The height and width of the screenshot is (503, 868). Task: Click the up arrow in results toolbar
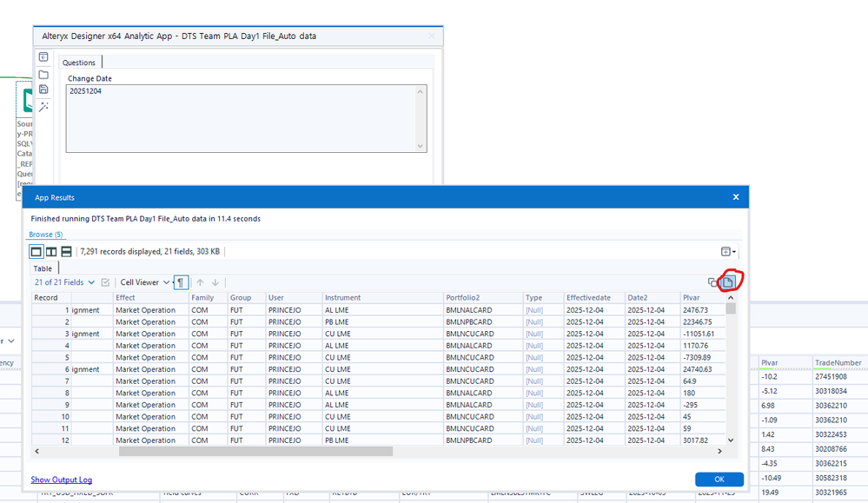[x=201, y=282]
